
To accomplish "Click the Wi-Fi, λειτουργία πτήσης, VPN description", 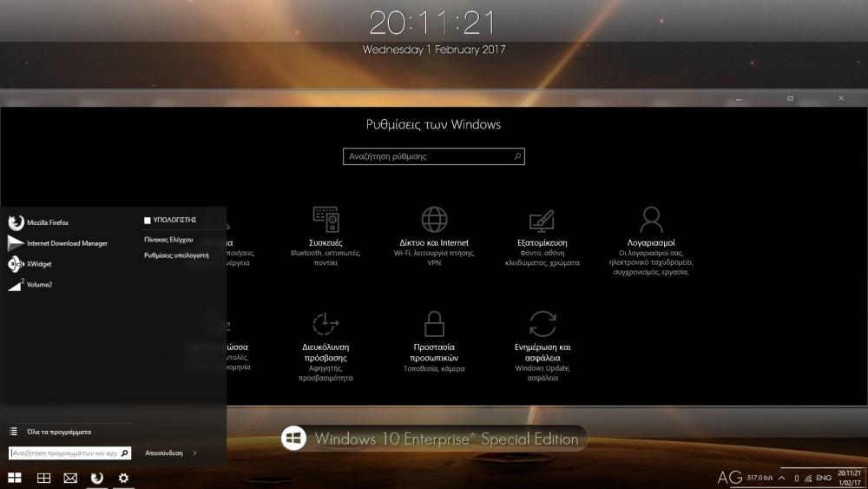I will [x=434, y=257].
